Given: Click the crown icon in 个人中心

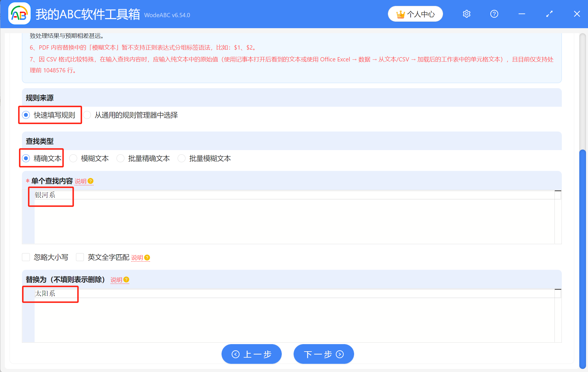Looking at the screenshot, I should click(x=401, y=14).
